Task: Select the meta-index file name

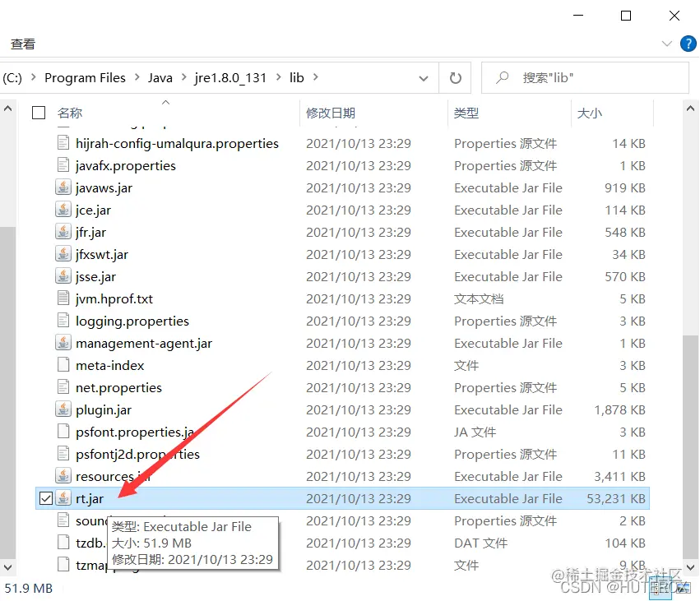Action: pos(110,365)
